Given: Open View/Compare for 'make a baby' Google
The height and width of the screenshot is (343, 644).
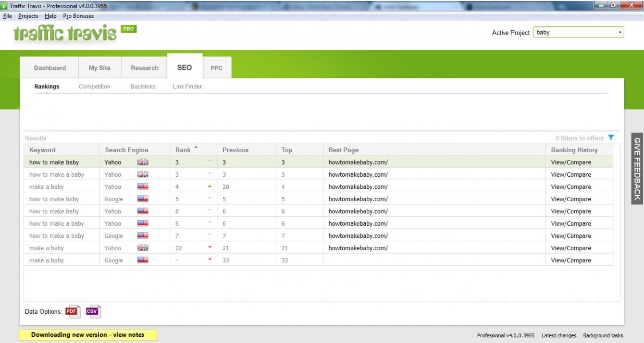Looking at the screenshot, I should pyautogui.click(x=571, y=260).
